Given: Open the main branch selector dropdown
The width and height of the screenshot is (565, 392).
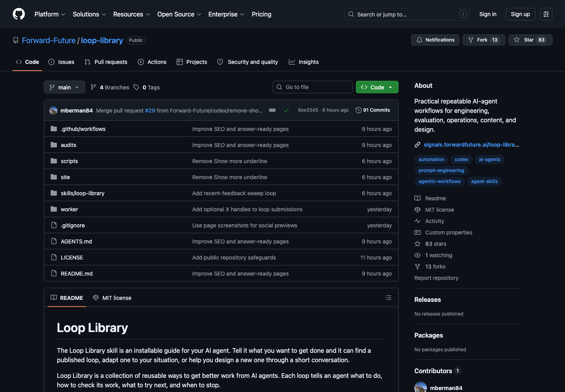Looking at the screenshot, I should 64,87.
